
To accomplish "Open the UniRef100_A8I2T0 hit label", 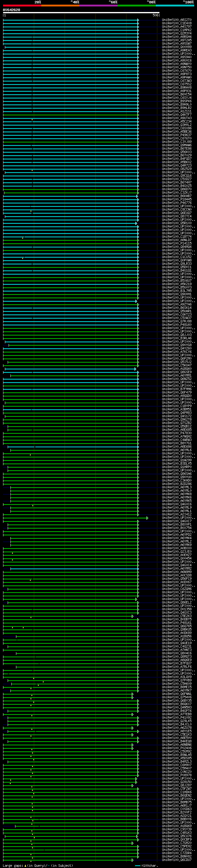I will (176, 20).
